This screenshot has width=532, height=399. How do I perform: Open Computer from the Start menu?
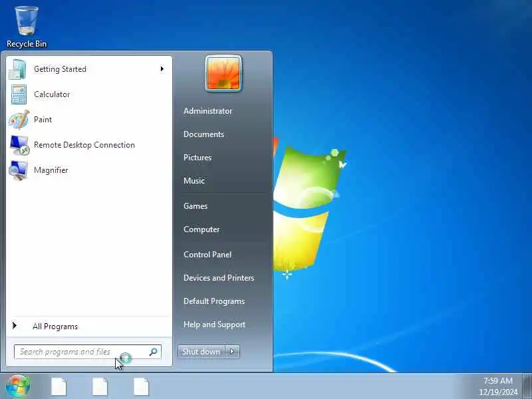pos(201,229)
